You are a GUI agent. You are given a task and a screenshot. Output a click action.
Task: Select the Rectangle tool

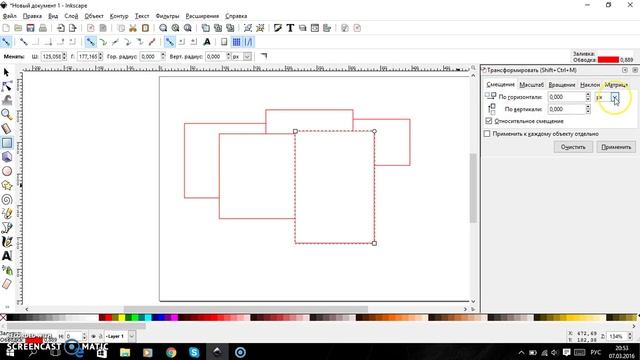tap(7, 143)
